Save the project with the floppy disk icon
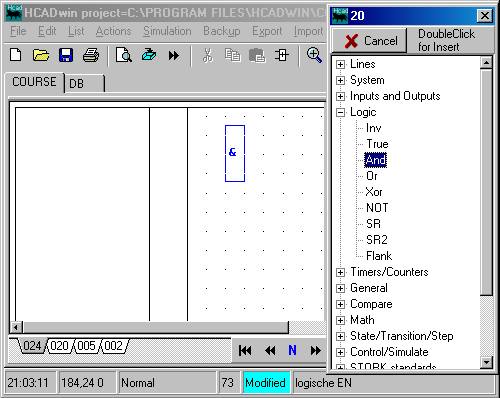 (66, 55)
